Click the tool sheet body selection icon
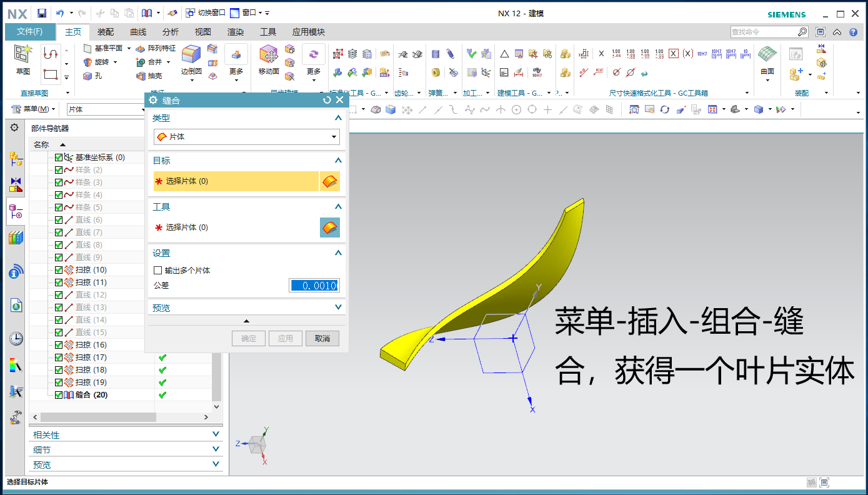Viewport: 868px width, 495px height. (330, 227)
